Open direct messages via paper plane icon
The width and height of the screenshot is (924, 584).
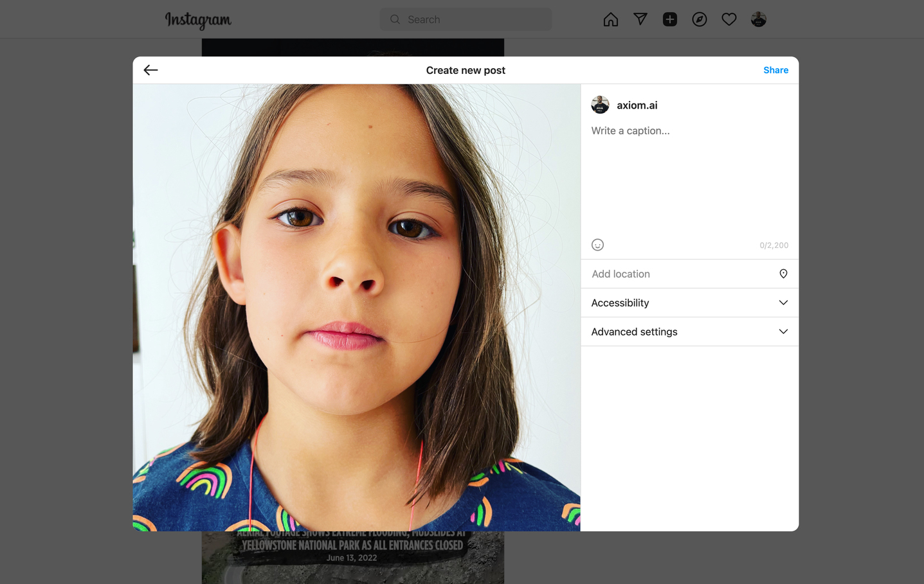click(640, 19)
